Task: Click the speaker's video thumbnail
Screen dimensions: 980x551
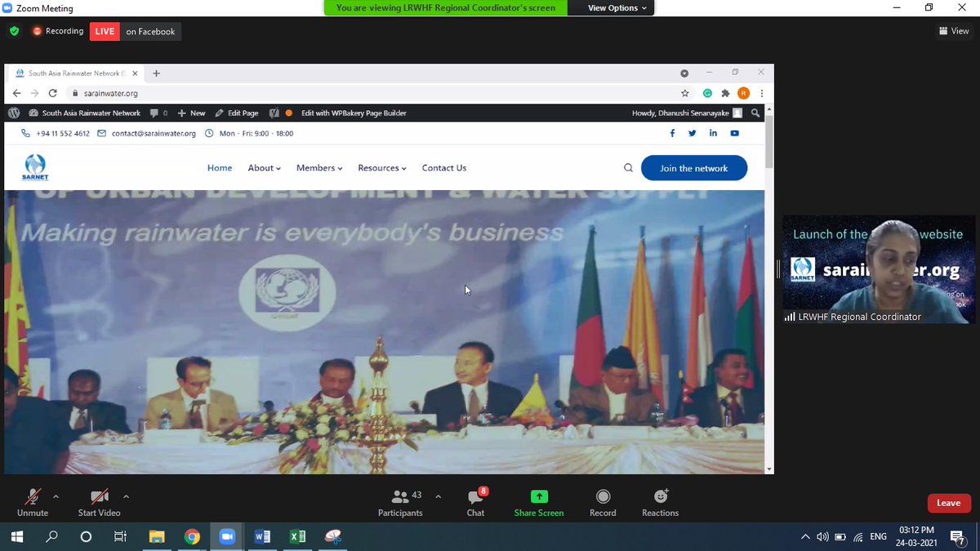Action: pos(879,269)
